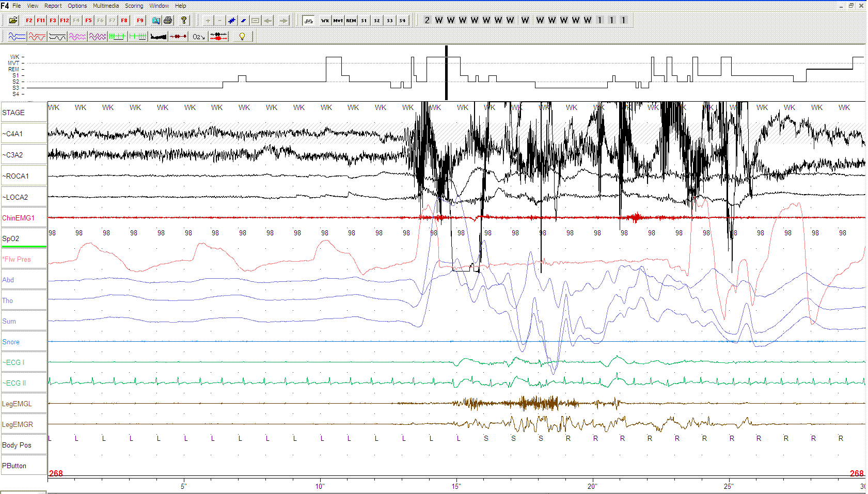Select the ~ROCA1 channel label
This screenshot has width=868, height=494.
click(x=24, y=176)
